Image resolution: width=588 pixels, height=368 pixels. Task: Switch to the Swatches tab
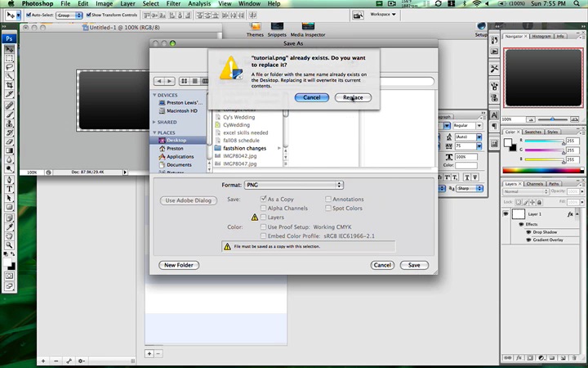pos(532,132)
